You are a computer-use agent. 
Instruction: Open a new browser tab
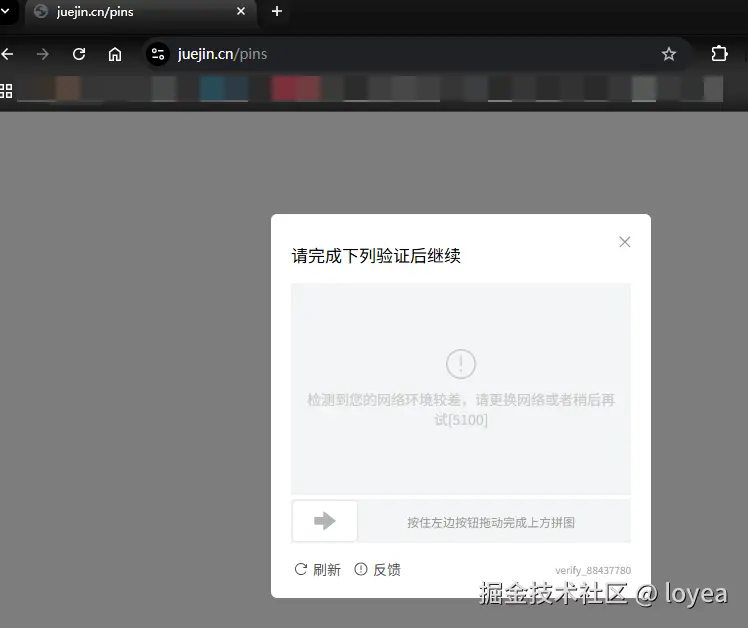pos(277,11)
